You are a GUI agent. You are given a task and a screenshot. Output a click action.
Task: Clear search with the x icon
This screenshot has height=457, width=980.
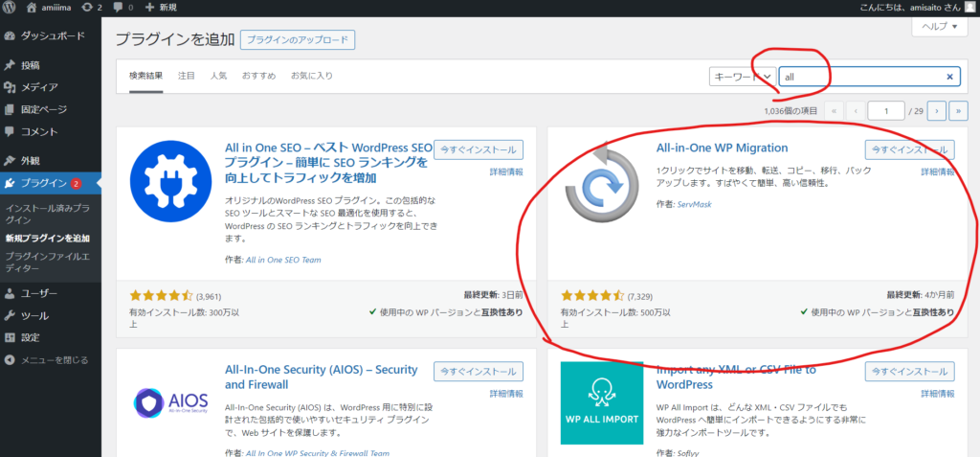(949, 77)
